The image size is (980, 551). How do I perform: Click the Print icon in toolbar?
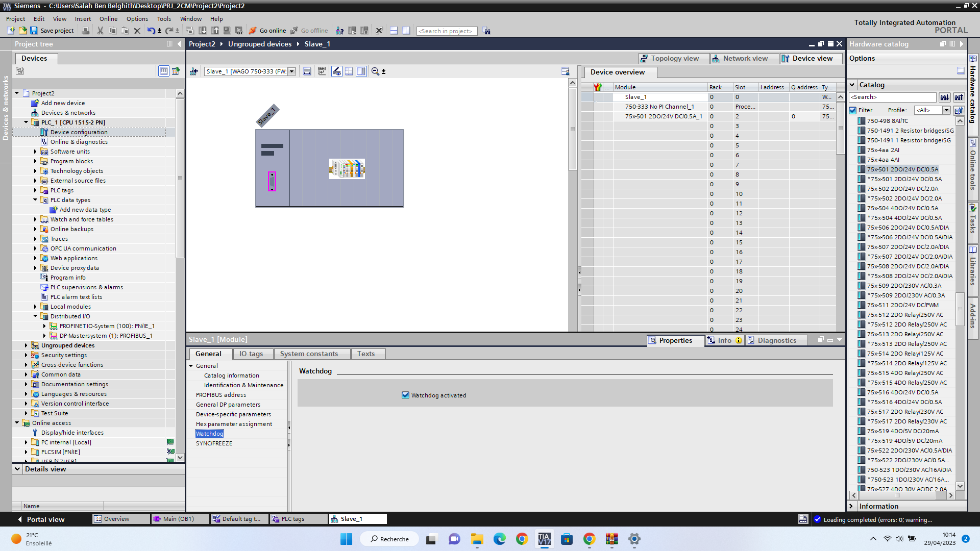(x=86, y=31)
